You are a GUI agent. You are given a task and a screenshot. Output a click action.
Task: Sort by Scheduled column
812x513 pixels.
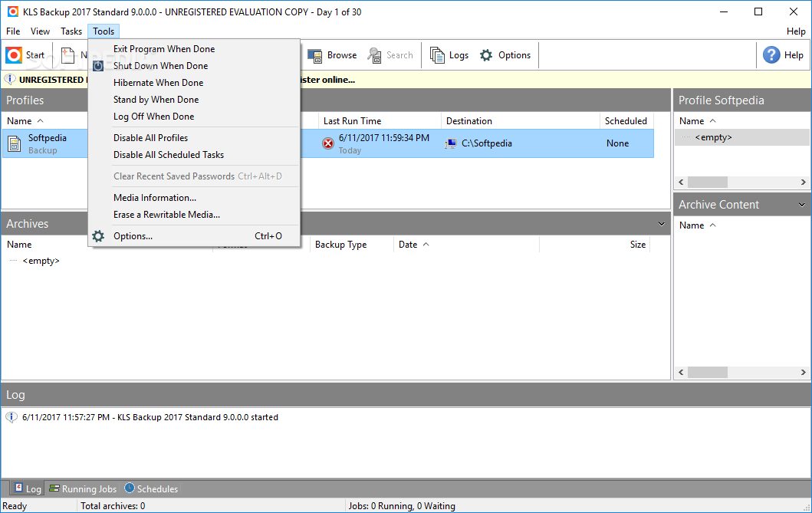[626, 120]
